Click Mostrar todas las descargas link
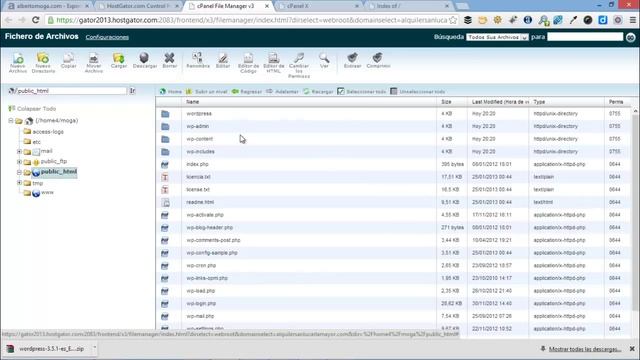Screen dimensions: 640x360 (585, 349)
